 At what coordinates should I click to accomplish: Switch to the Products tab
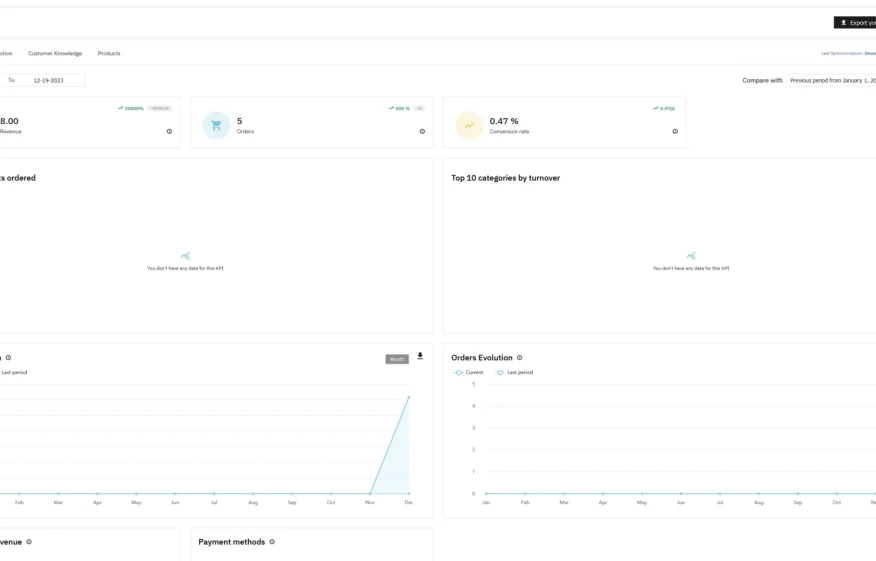point(109,54)
